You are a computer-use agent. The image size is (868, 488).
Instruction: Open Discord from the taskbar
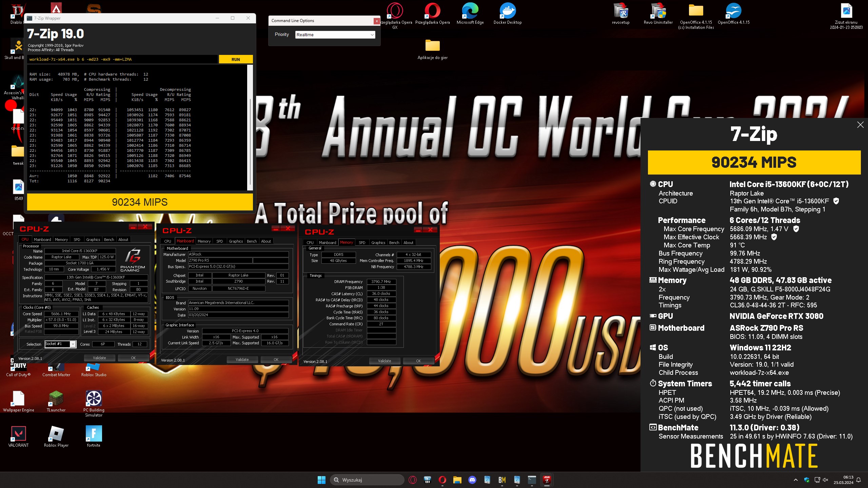(x=472, y=480)
